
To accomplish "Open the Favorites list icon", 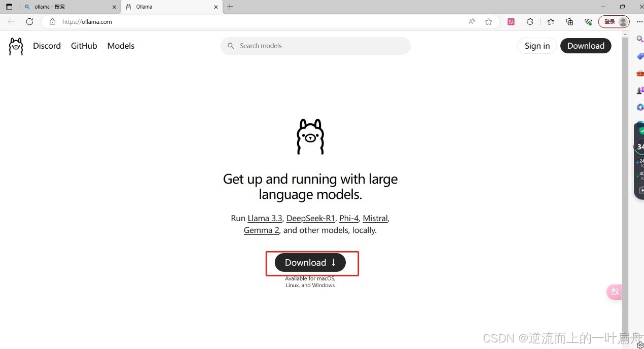I will coord(551,22).
